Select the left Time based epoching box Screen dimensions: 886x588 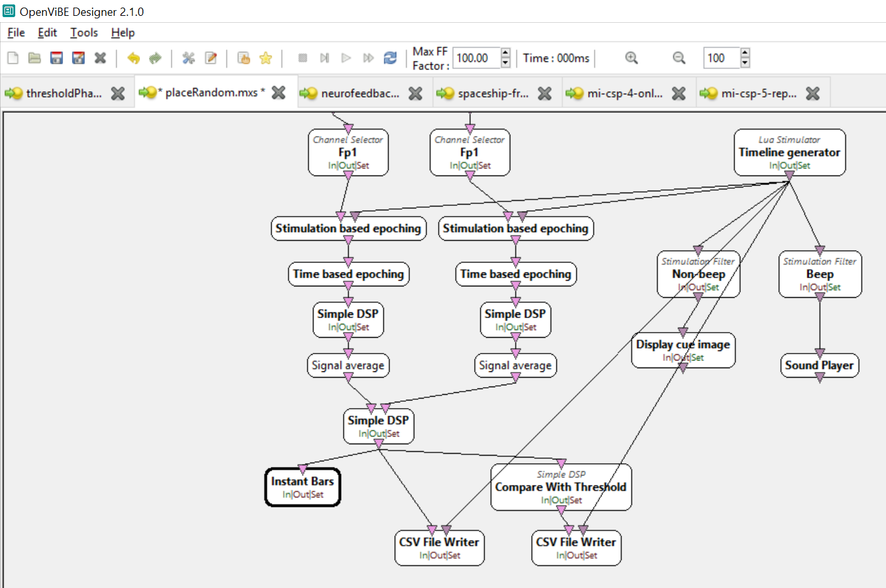349,274
